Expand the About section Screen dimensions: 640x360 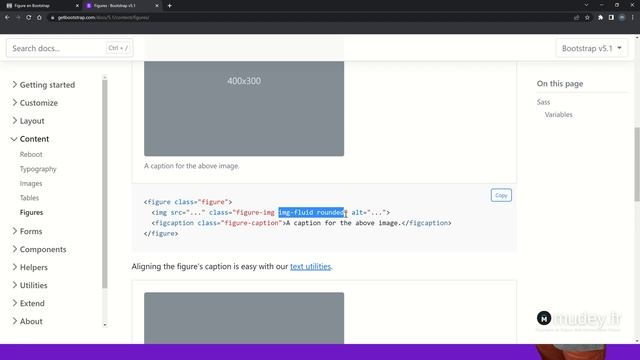[x=27, y=321]
